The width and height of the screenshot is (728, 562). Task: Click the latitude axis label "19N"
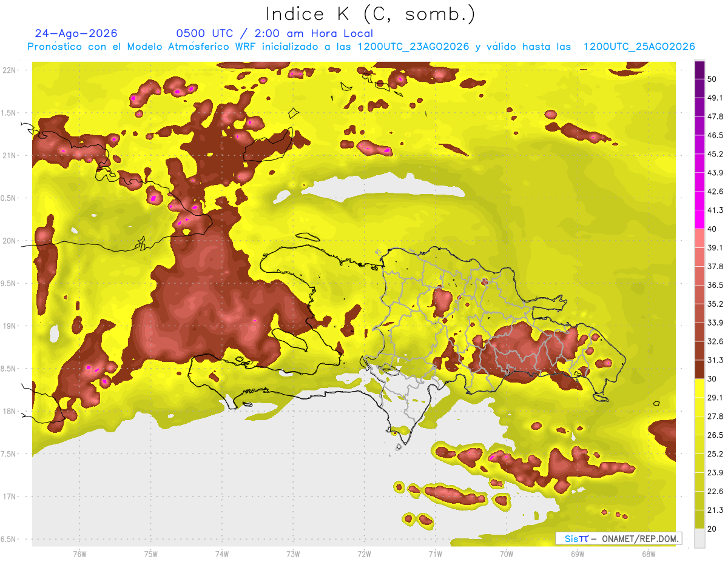(10, 326)
